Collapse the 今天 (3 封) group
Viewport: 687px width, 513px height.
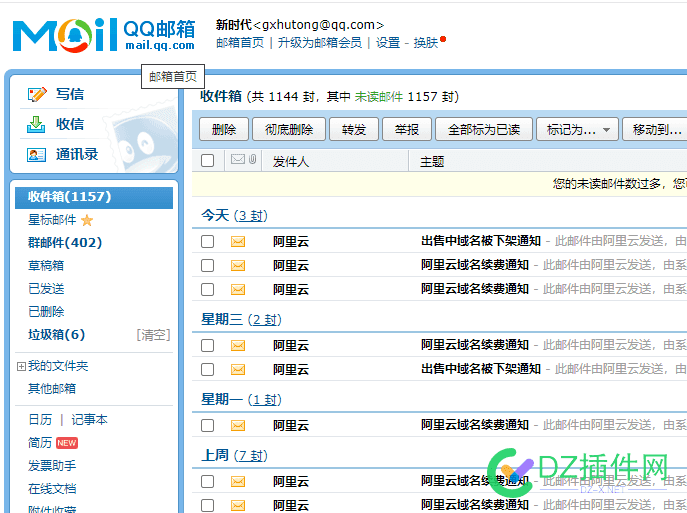pyautogui.click(x=234, y=216)
